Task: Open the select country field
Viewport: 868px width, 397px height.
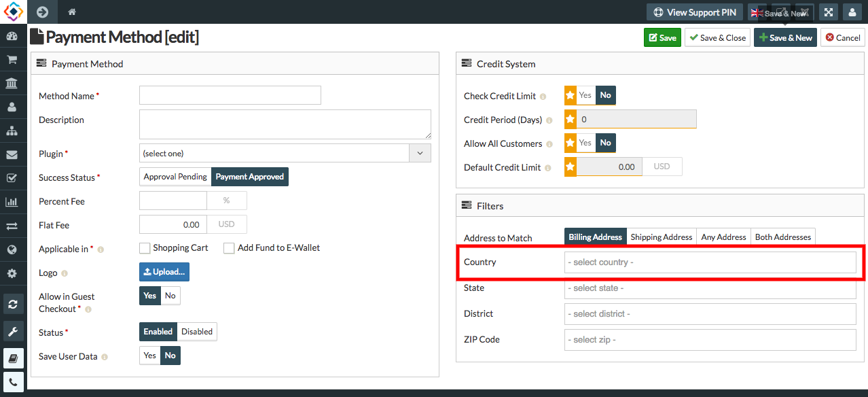Action: [x=710, y=262]
